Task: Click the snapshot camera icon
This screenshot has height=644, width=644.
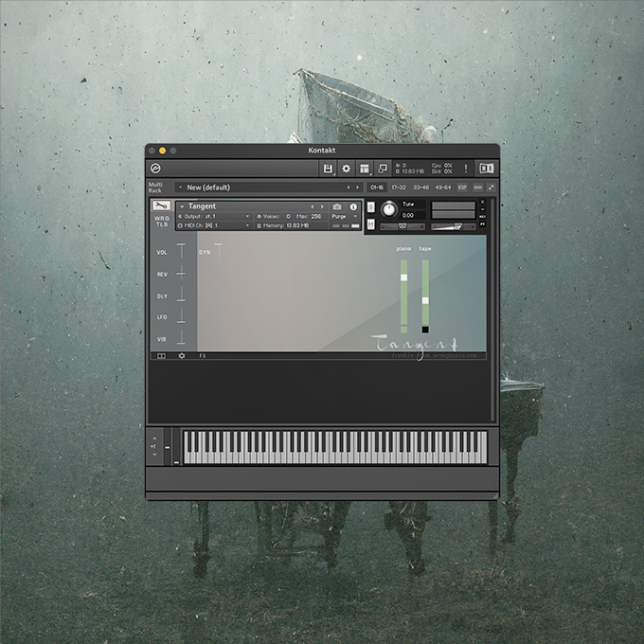Action: [337, 206]
